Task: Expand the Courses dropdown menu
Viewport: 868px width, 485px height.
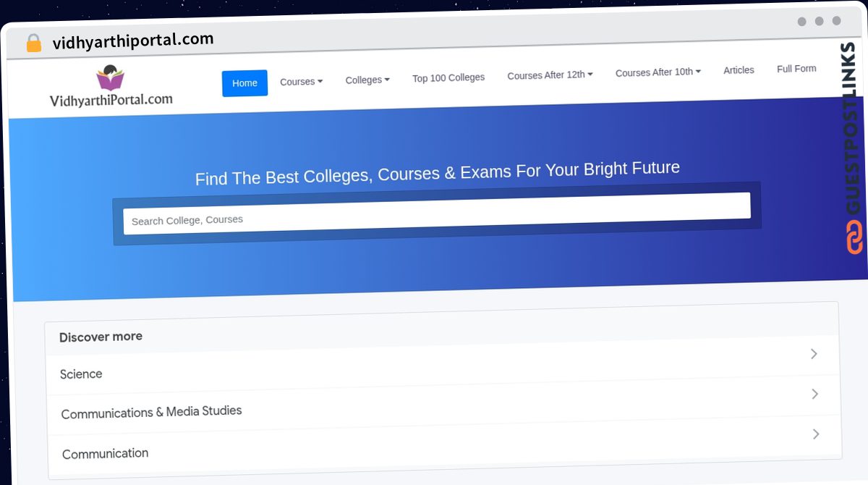Action: tap(301, 82)
